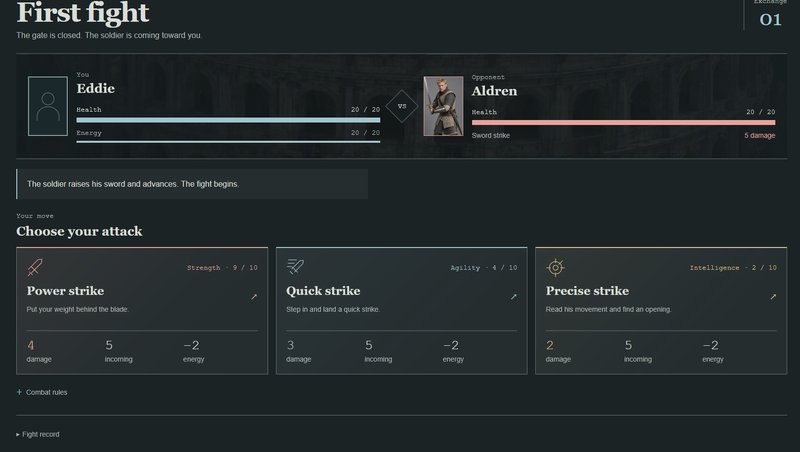This screenshot has width=800, height=452.
Task: Choose the Quick strike attack
Action: (x=402, y=311)
